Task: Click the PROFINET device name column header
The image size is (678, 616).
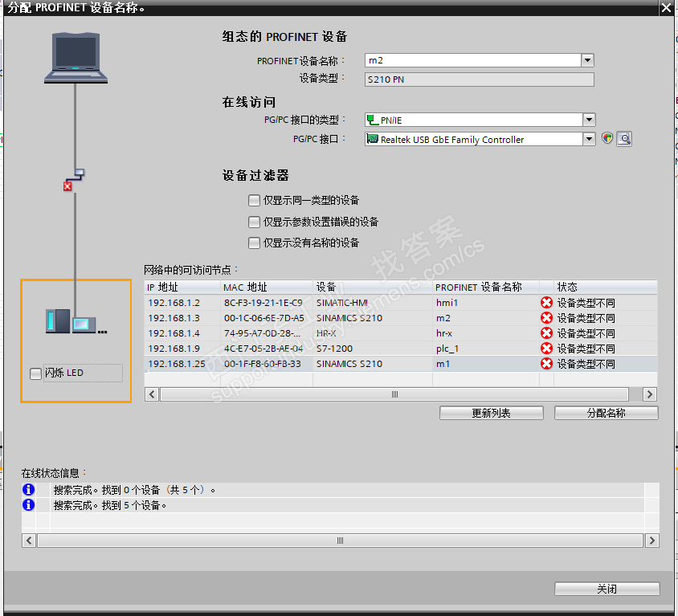Action: click(x=486, y=287)
